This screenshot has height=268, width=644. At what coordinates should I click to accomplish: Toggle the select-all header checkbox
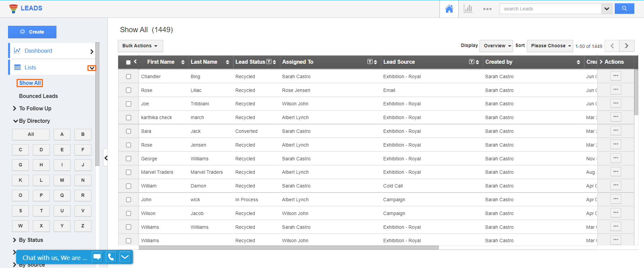pyautogui.click(x=128, y=62)
